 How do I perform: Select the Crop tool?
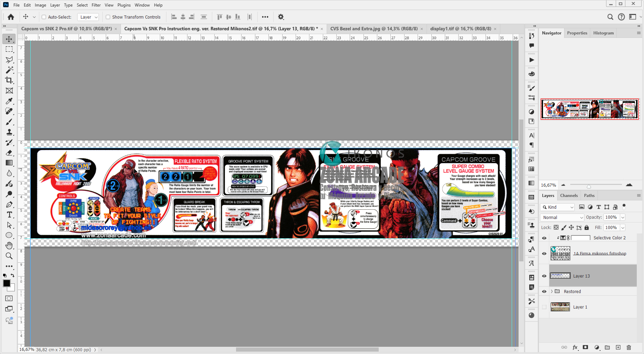(x=9, y=80)
